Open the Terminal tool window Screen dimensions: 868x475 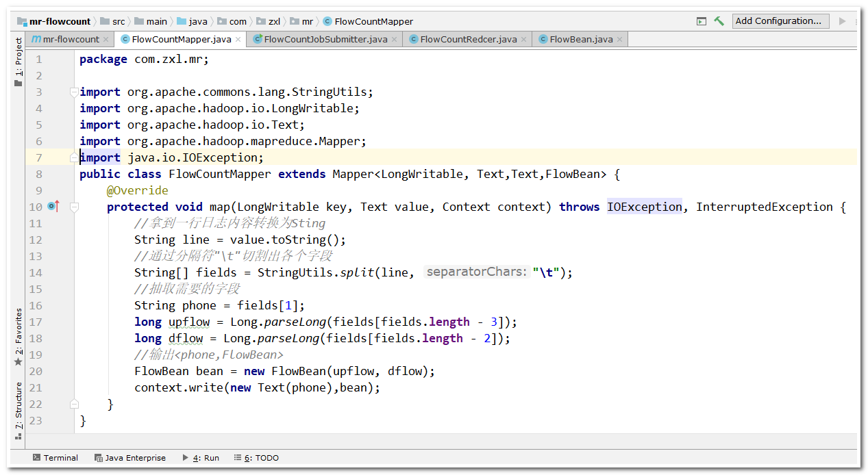click(55, 458)
